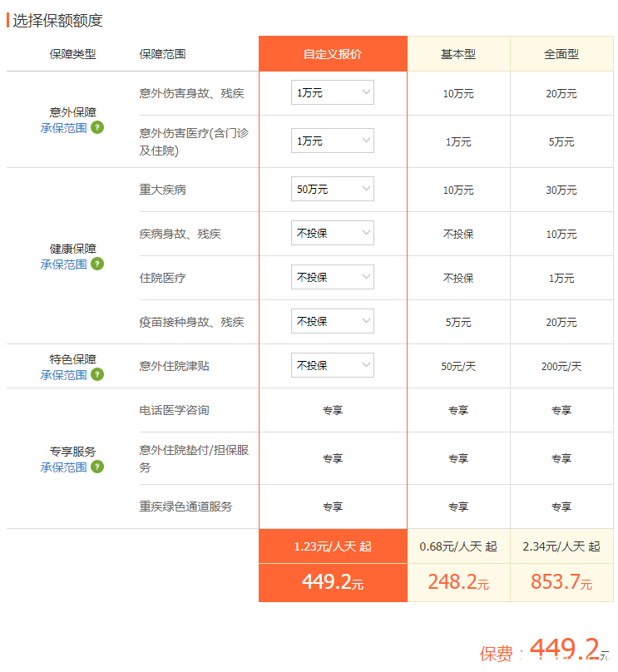Click 1.23元/人天 起 rate cell
This screenshot has height=672, width=618.
click(333, 546)
